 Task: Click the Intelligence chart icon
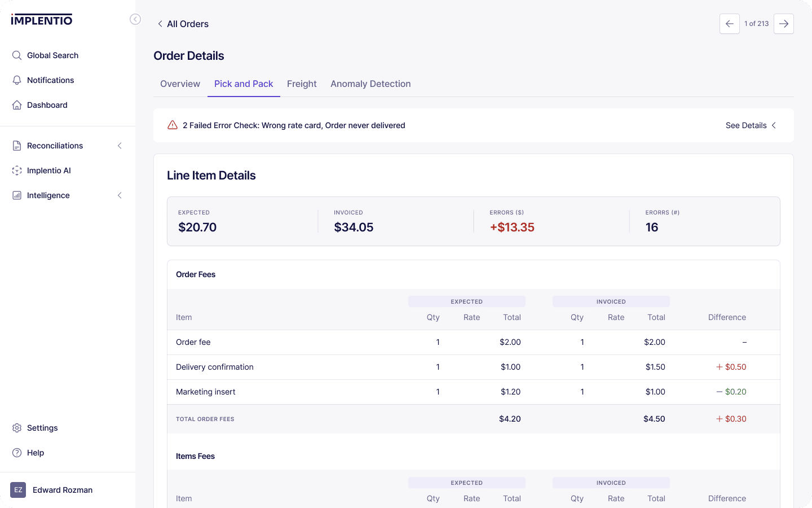coord(17,195)
